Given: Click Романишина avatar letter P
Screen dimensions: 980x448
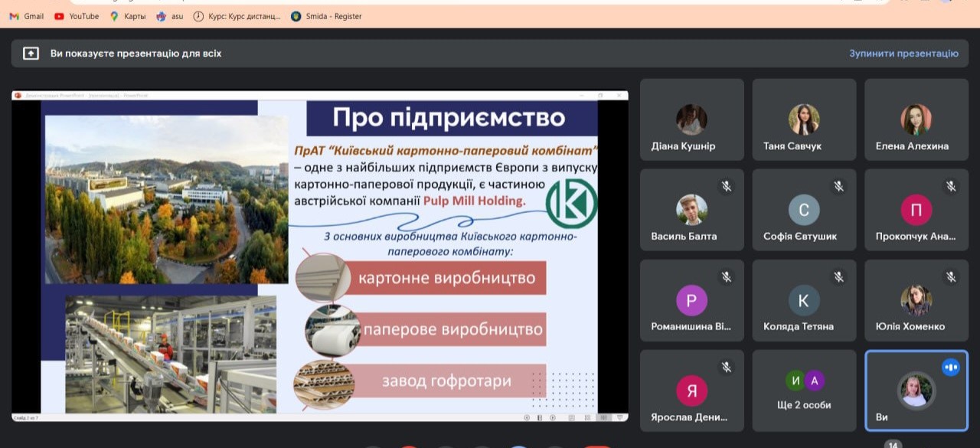Looking at the screenshot, I should [691, 300].
